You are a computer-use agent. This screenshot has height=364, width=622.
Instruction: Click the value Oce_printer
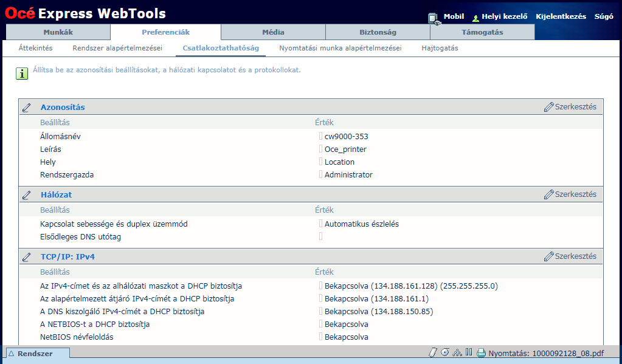coord(345,149)
